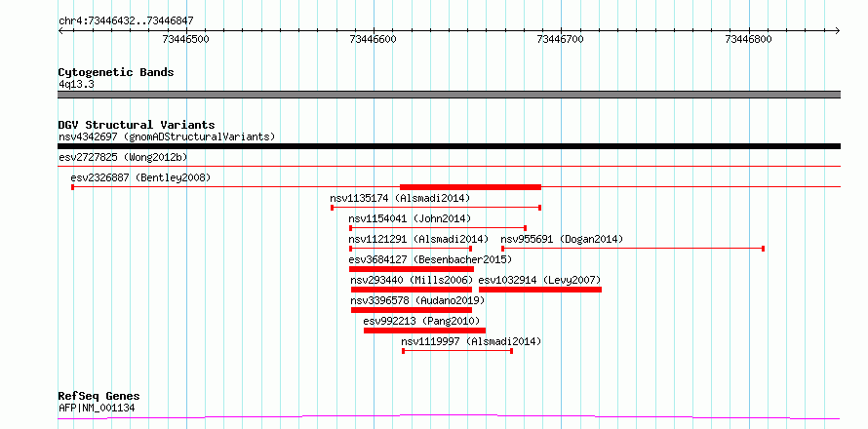Open esv1032914 (Levy2007) label
Viewport: 868px width, 429px height.
point(539,280)
